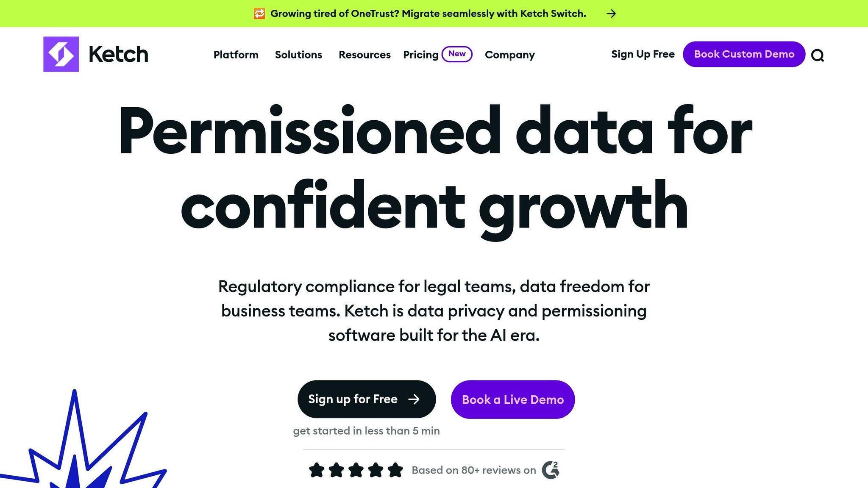Click the banner's right arrow icon
The width and height of the screenshot is (868, 488).
611,14
